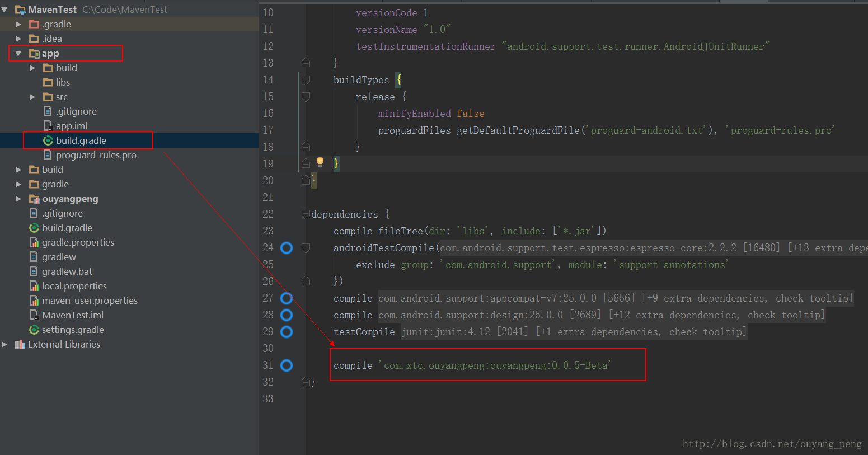Image resolution: width=868 pixels, height=455 pixels.
Task: Click line number 33 in the gutter
Action: (x=268, y=399)
